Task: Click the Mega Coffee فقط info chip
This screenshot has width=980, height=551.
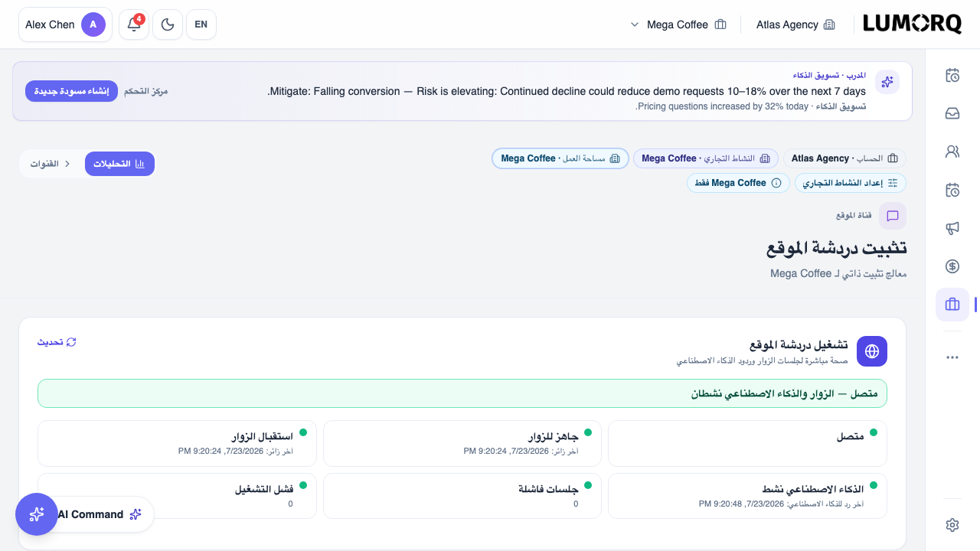Action: 739,183
